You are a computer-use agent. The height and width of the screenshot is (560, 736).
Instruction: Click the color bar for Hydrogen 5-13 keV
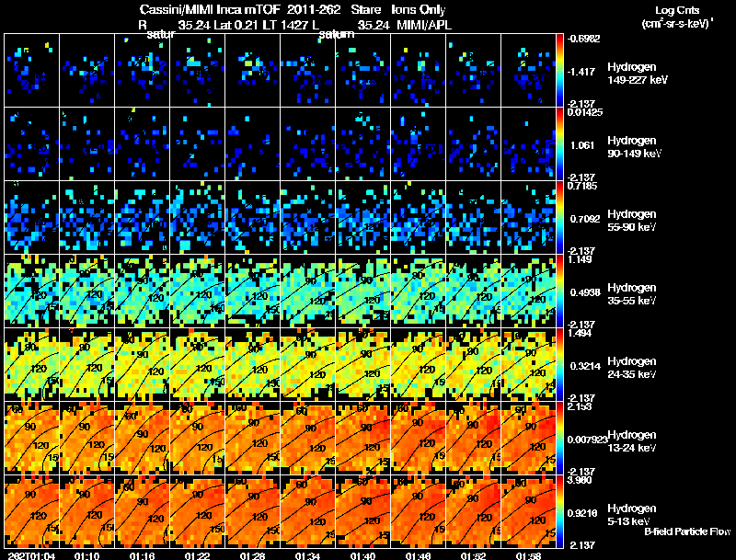[x=563, y=511]
